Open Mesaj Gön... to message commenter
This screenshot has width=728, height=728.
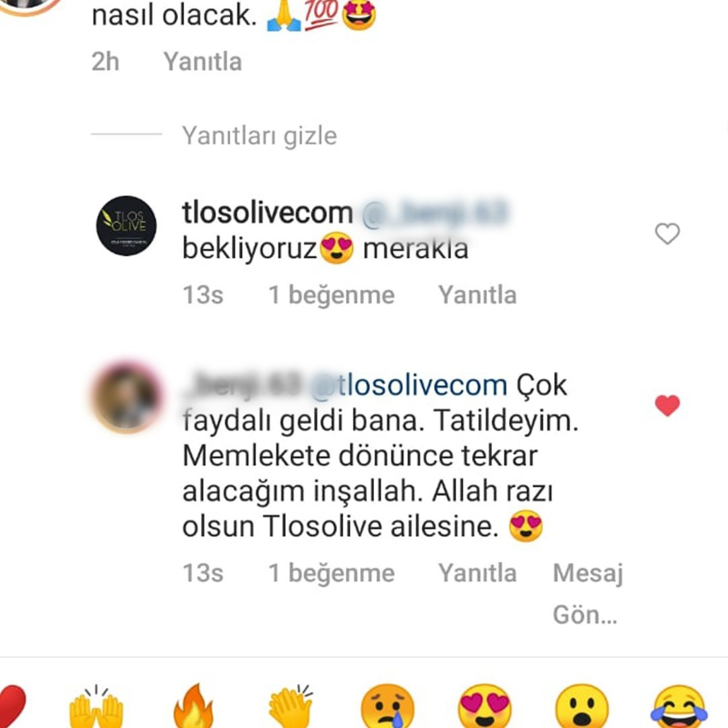tap(588, 593)
